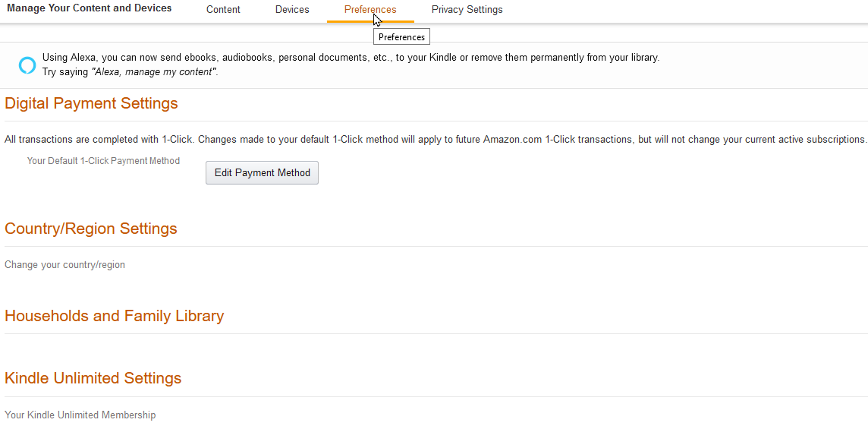Image resolution: width=868 pixels, height=429 pixels.
Task: Go to the Privacy Settings tab
Action: tap(467, 10)
